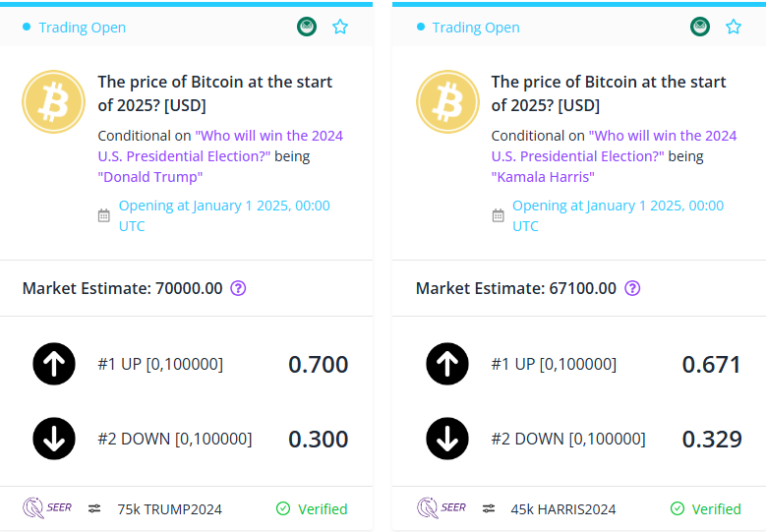Open Trump card's presidential election question link
766x532 pixels.
coord(220,146)
